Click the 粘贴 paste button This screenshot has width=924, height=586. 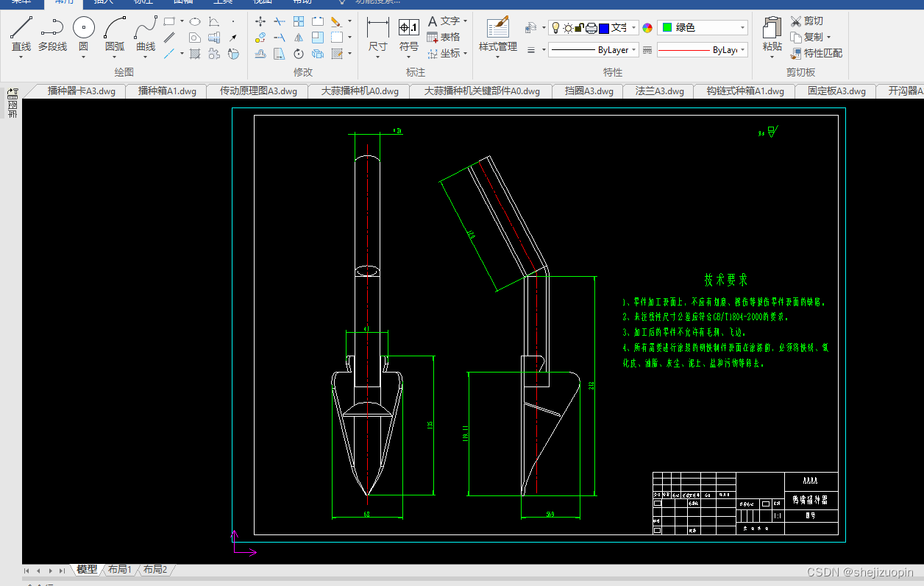click(772, 34)
